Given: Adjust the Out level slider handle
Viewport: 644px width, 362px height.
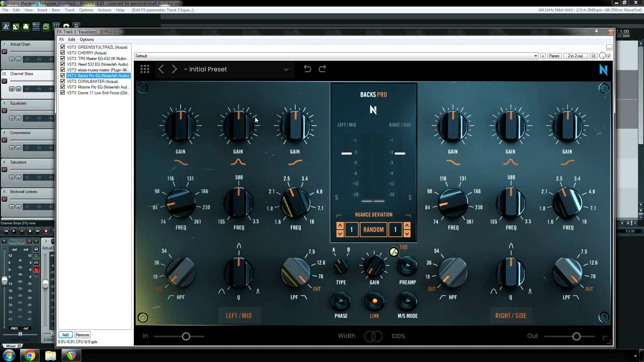Looking at the screenshot, I should click(x=576, y=336).
